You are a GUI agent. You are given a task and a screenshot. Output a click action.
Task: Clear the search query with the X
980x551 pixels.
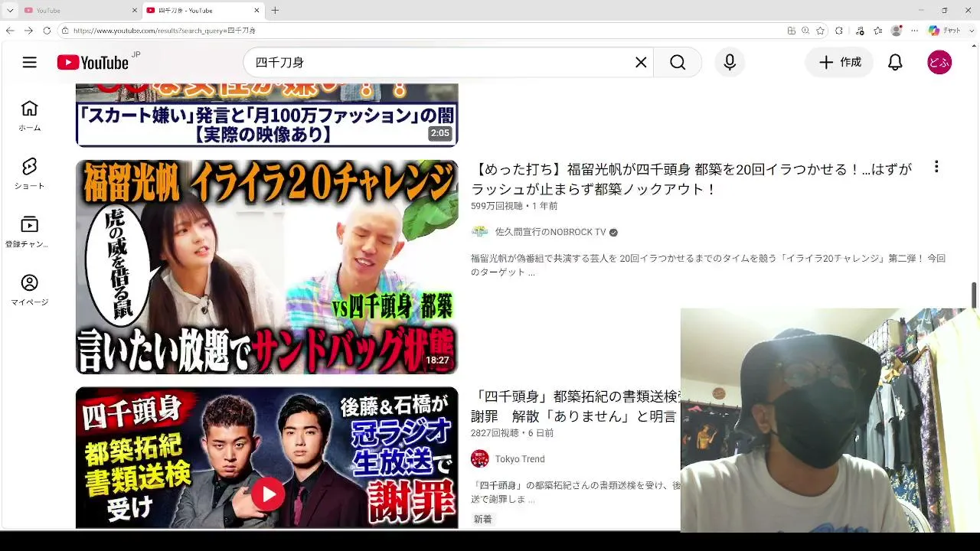tap(641, 63)
